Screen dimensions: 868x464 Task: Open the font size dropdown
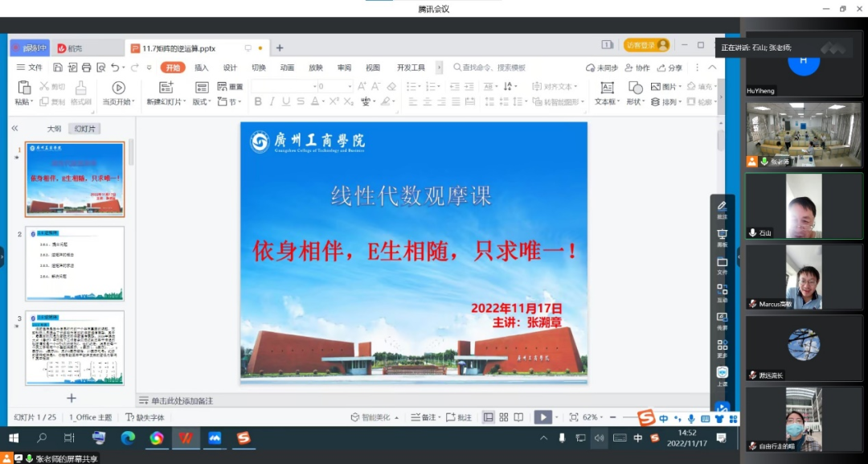(350, 87)
